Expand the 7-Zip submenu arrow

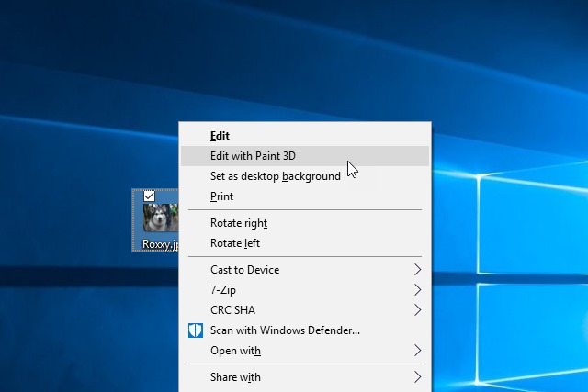[x=418, y=290]
